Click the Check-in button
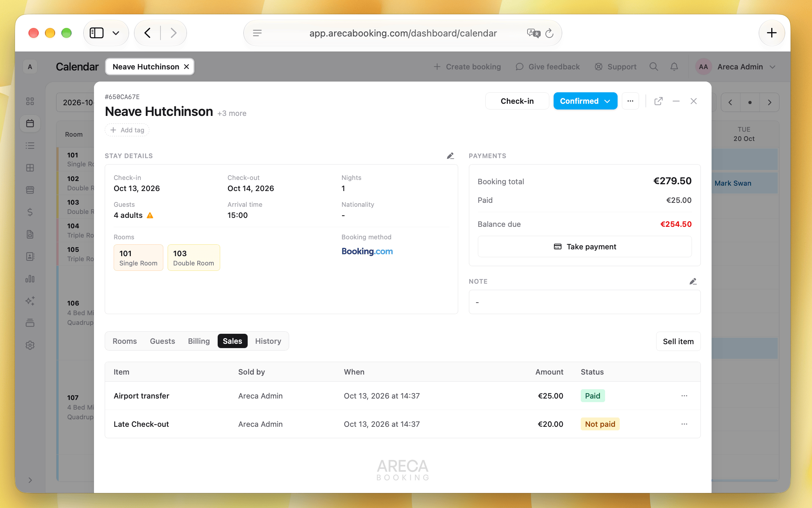The image size is (812, 508). (x=517, y=101)
